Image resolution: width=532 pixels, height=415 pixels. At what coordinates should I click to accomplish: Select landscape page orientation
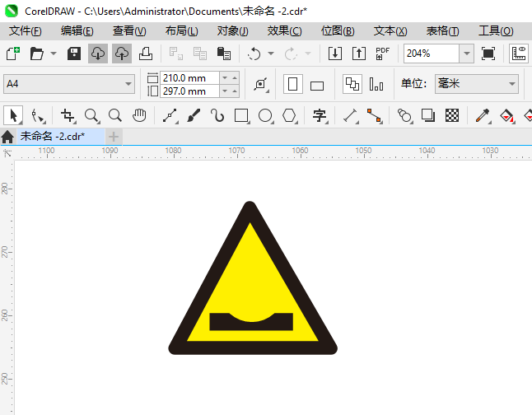click(x=317, y=85)
